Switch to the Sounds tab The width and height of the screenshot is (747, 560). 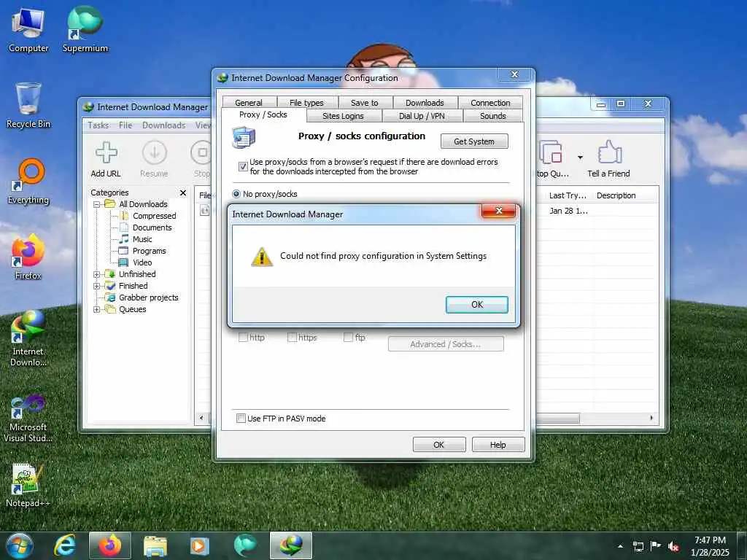[493, 116]
